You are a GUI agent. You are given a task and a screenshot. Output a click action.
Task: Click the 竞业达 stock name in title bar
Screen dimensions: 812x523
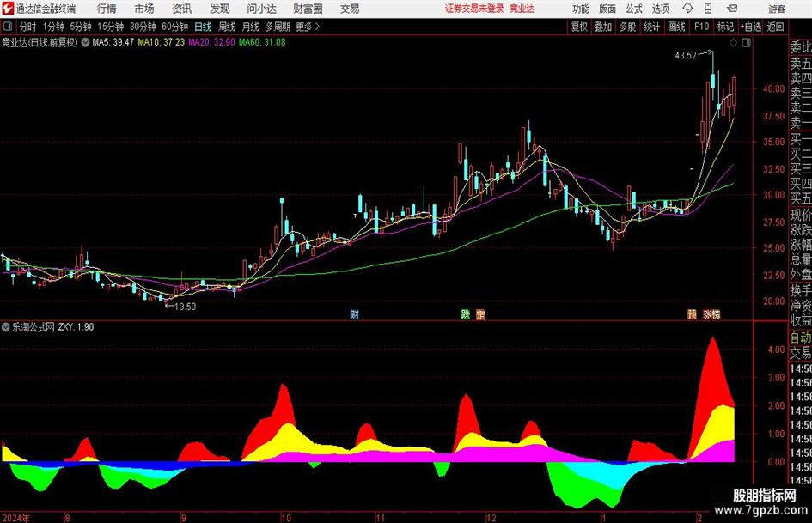(522, 9)
